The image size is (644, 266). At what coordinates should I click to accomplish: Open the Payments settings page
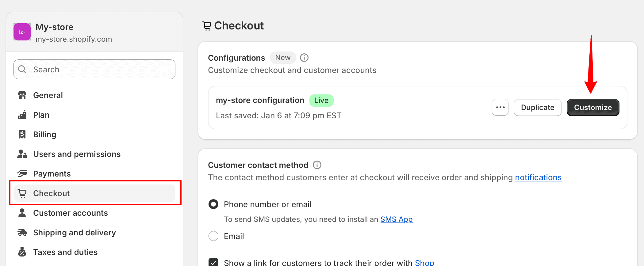point(52,174)
